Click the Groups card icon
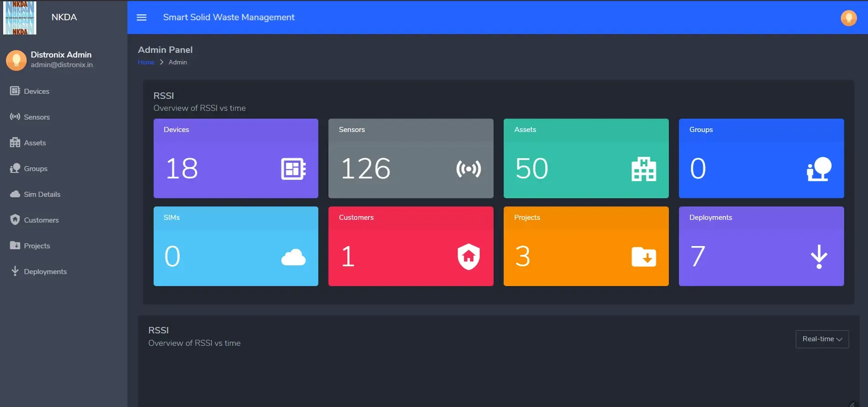Screen dimensions: 868x407 [819, 169]
